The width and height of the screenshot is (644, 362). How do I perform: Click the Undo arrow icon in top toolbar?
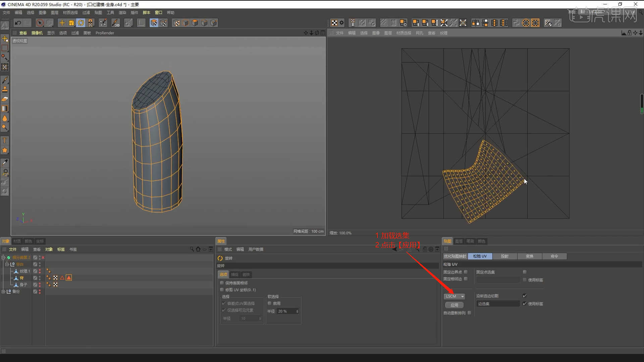[x=18, y=23]
